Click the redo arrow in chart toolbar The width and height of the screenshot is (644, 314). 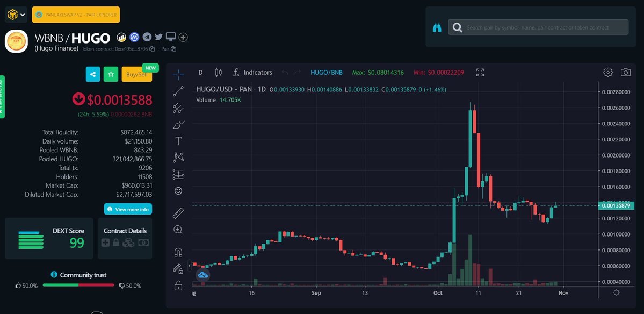[298, 73]
